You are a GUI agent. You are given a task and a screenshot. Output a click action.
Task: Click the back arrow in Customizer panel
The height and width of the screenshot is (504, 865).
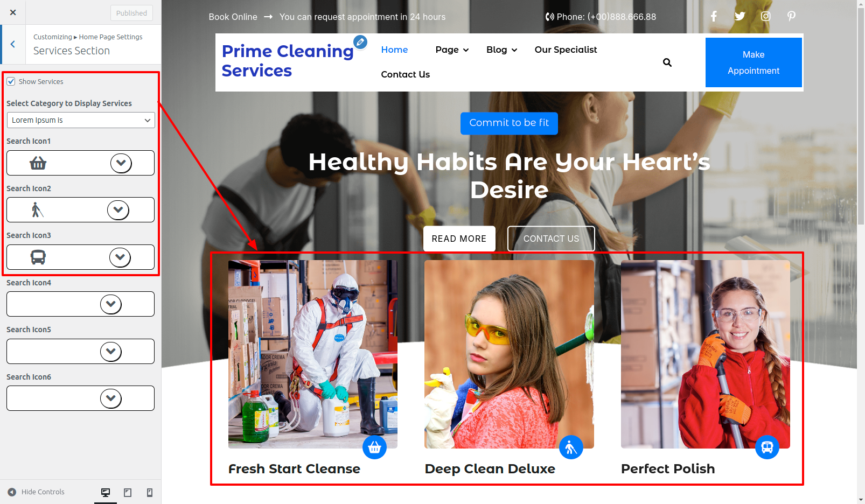click(x=13, y=44)
